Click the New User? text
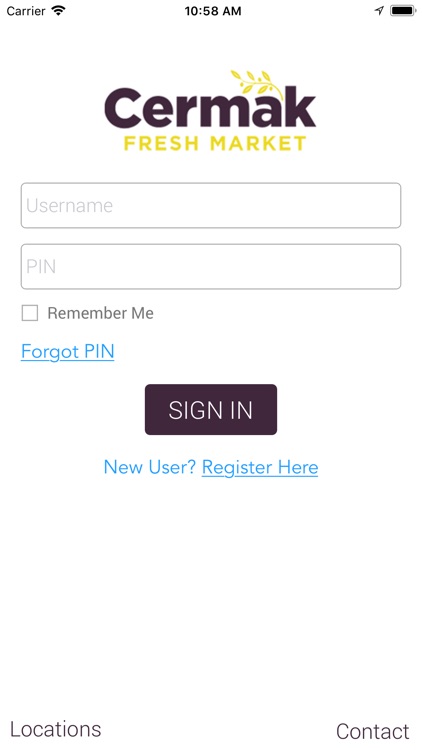This screenshot has height=750, width=422. tap(150, 467)
